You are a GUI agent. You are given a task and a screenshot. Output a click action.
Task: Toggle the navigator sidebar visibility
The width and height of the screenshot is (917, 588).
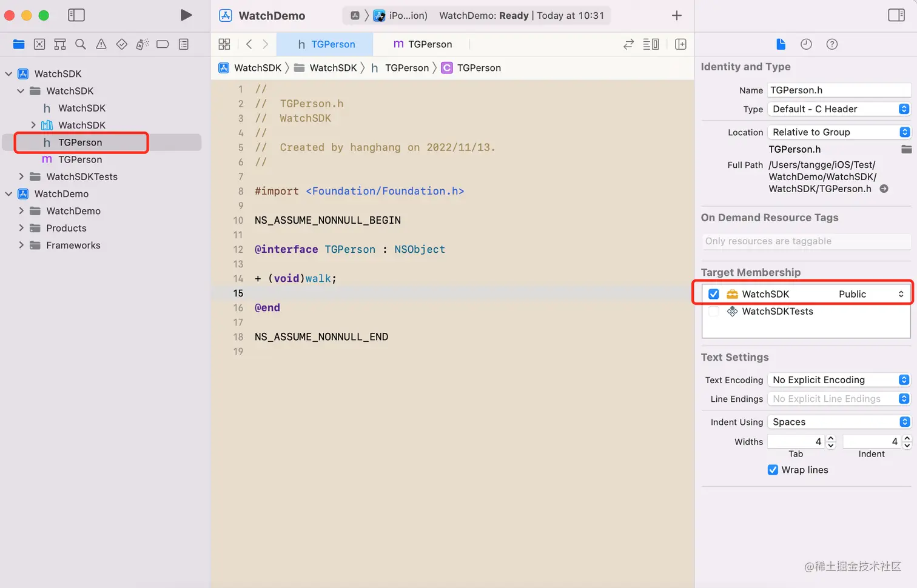point(76,15)
